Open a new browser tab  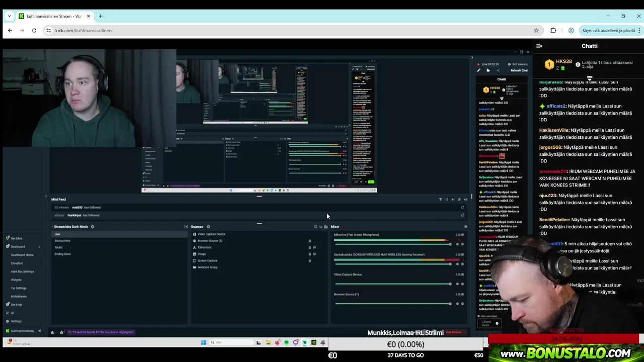pos(101,16)
